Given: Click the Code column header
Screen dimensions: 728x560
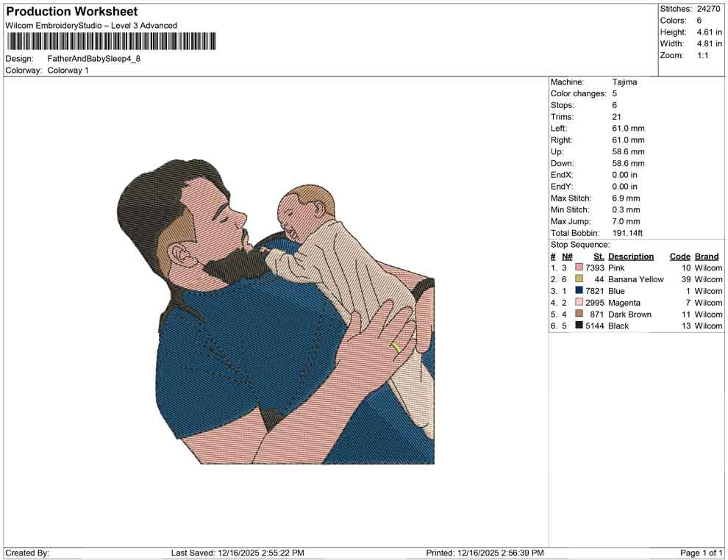Looking at the screenshot, I should pyautogui.click(x=679, y=256).
